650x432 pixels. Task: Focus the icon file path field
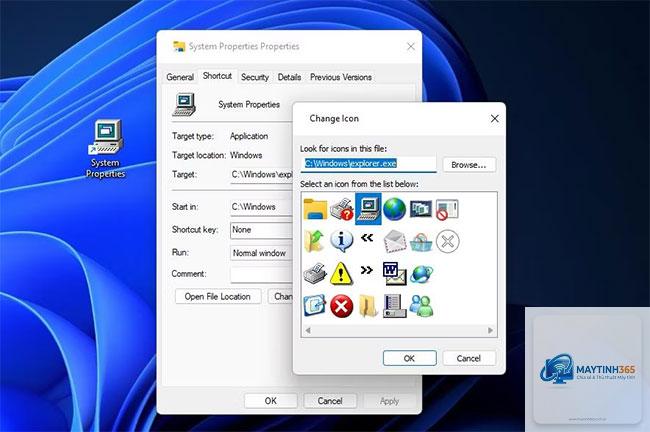point(369,164)
